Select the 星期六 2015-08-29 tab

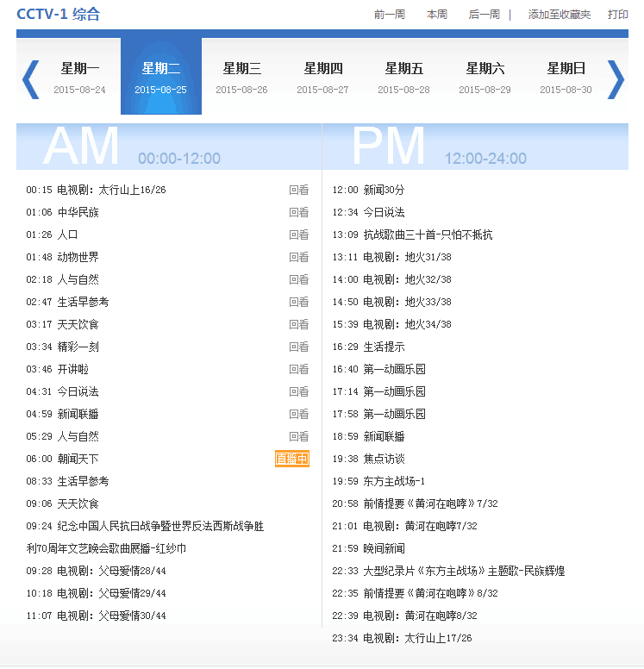coord(485,77)
